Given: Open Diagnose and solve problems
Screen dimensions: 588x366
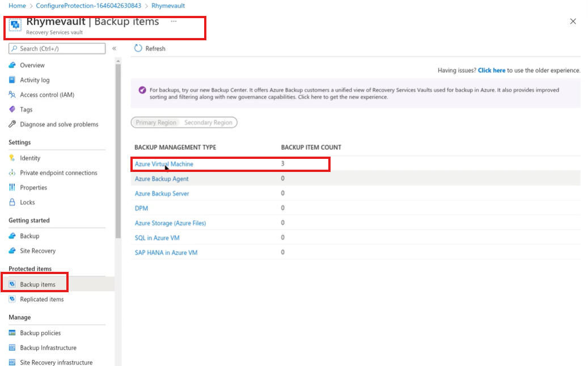Looking at the screenshot, I should click(59, 124).
